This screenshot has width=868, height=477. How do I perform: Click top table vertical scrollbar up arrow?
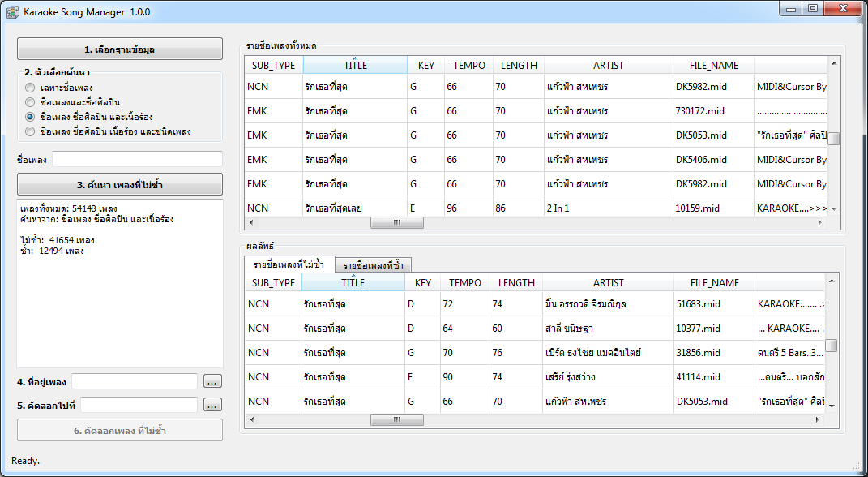pyautogui.click(x=834, y=64)
